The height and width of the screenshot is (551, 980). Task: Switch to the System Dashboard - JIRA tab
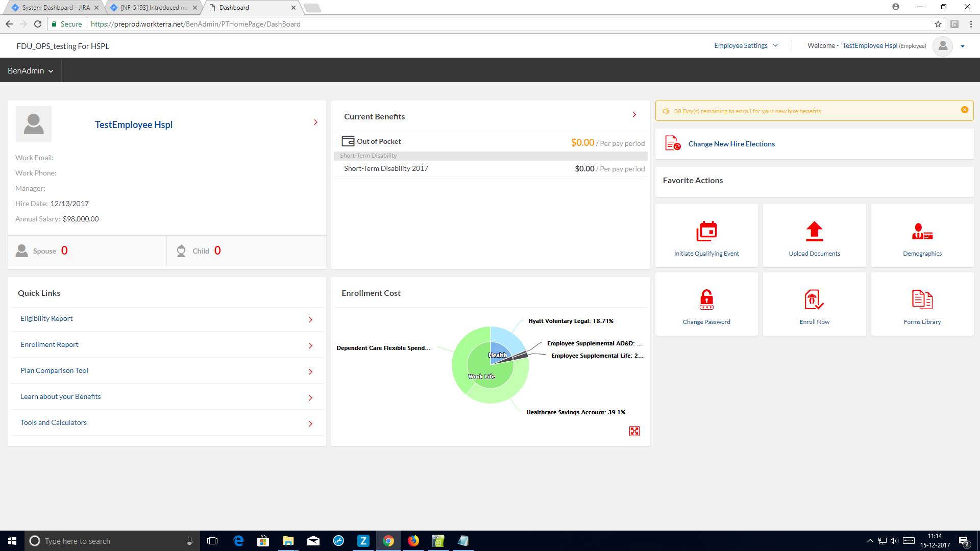point(55,8)
